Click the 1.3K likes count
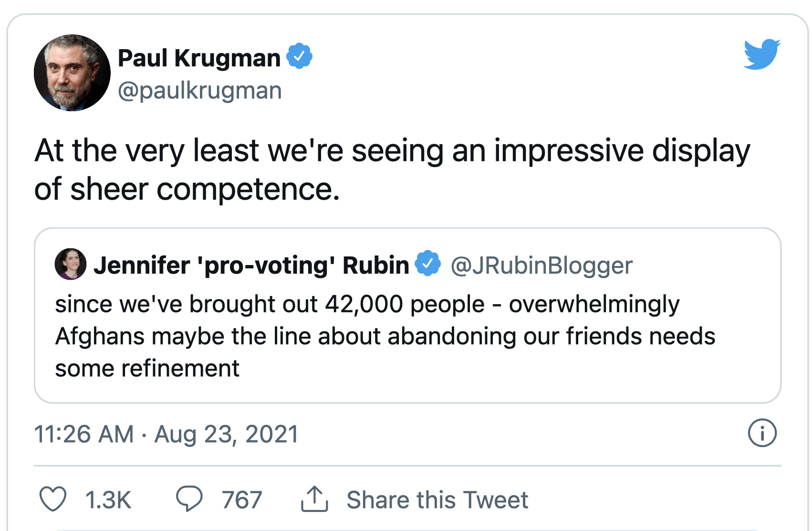The width and height of the screenshot is (812, 531). click(108, 500)
